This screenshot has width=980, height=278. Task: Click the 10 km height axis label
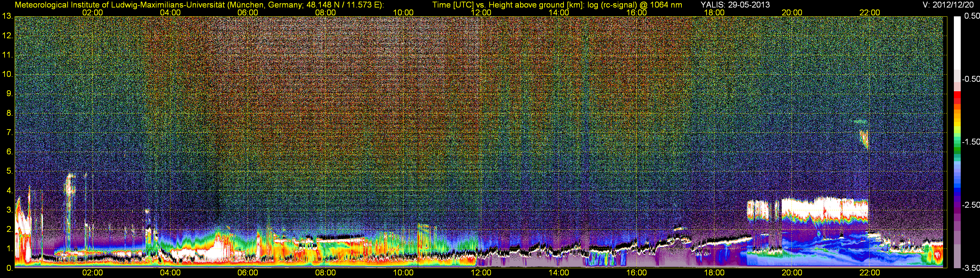point(7,74)
